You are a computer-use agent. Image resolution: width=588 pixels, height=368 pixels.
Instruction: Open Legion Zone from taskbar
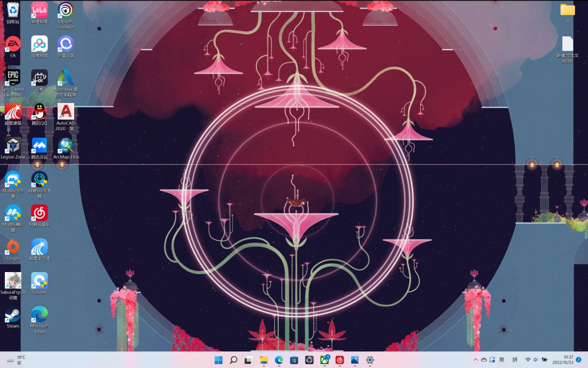point(309,360)
